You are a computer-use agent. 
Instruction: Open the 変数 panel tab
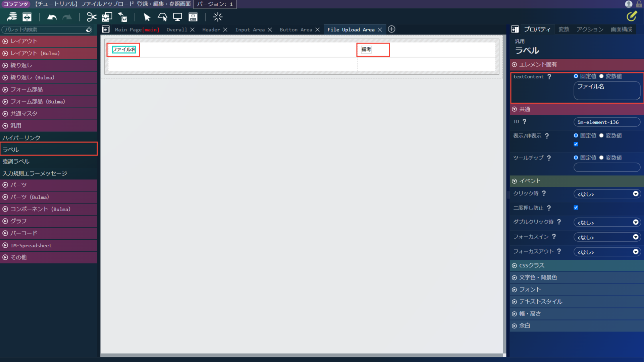tap(564, 29)
